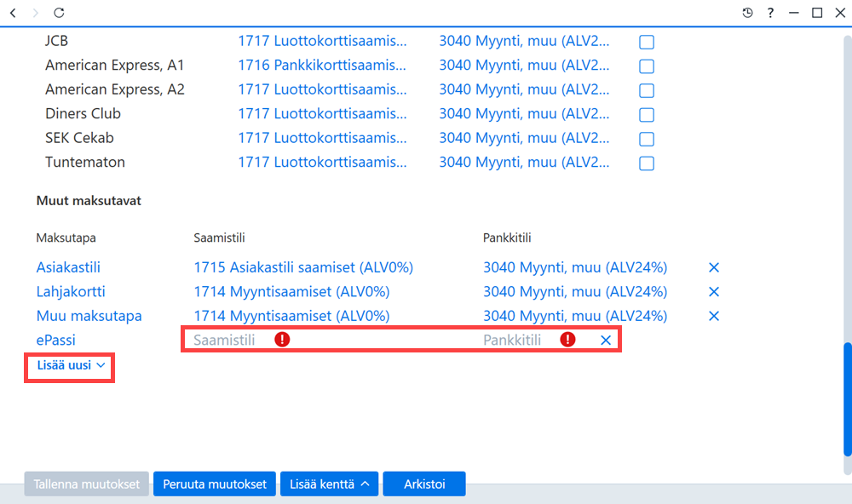Open JCB's 1717 Luottokorttisaamis... account
This screenshot has height=504, width=852.
click(322, 41)
